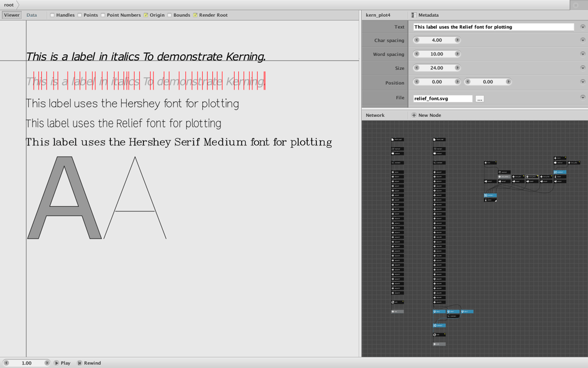Click the Metadata icon
Viewport: 588px width, 368px height.
(413, 15)
